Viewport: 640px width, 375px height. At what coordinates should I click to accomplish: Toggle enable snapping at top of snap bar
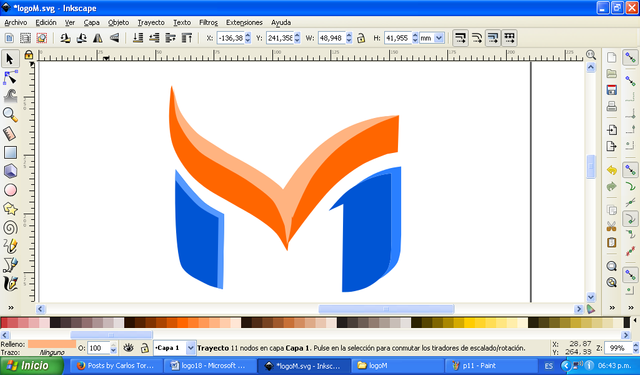[x=631, y=58]
